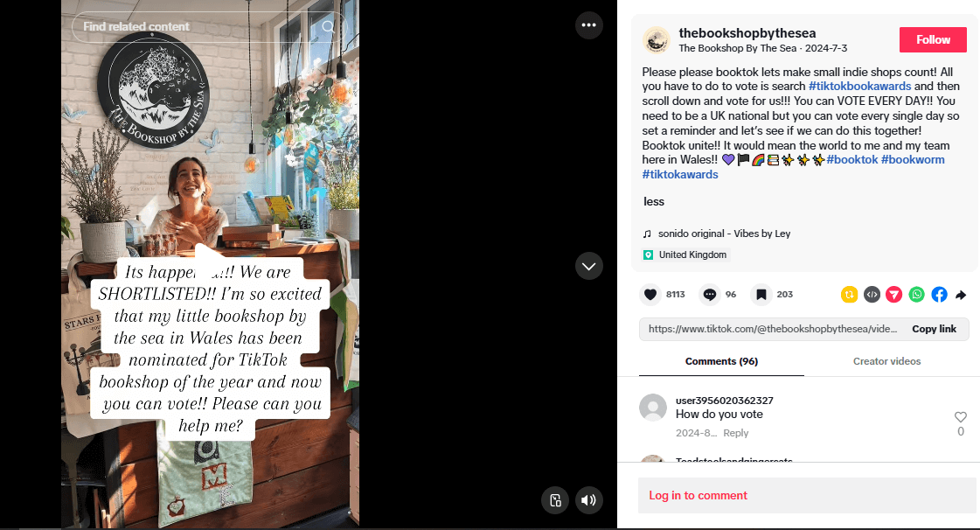Switch to the Creator videos tab
This screenshot has width=980, height=530.
coord(886,361)
